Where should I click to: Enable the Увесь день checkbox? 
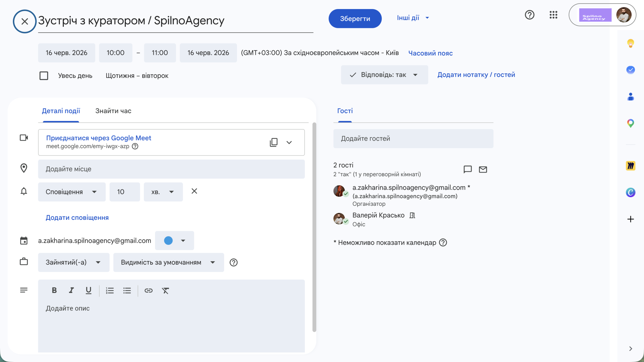(x=44, y=76)
